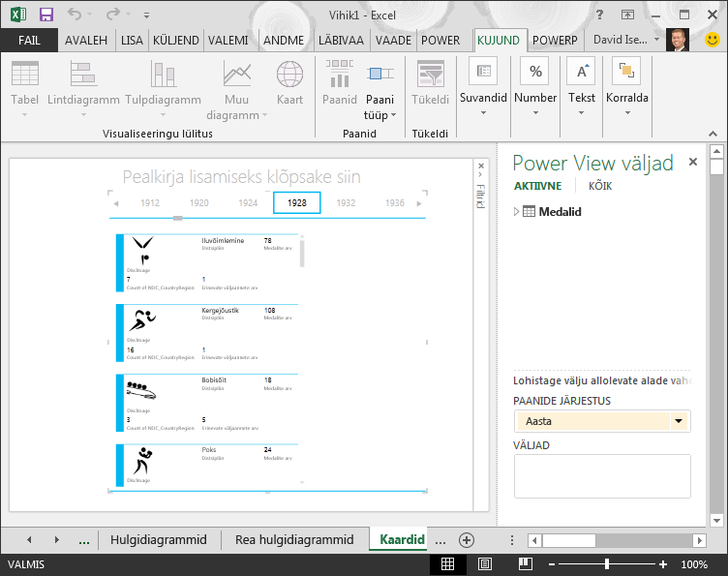Open Excel help question mark
The image size is (728, 576).
(599, 15)
